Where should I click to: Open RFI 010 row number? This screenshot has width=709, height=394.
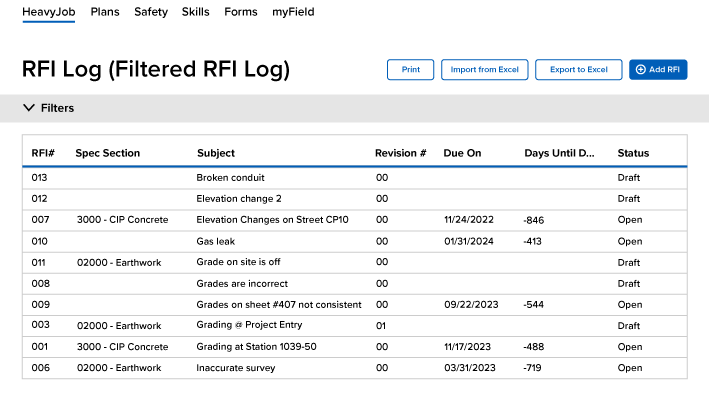(x=39, y=242)
